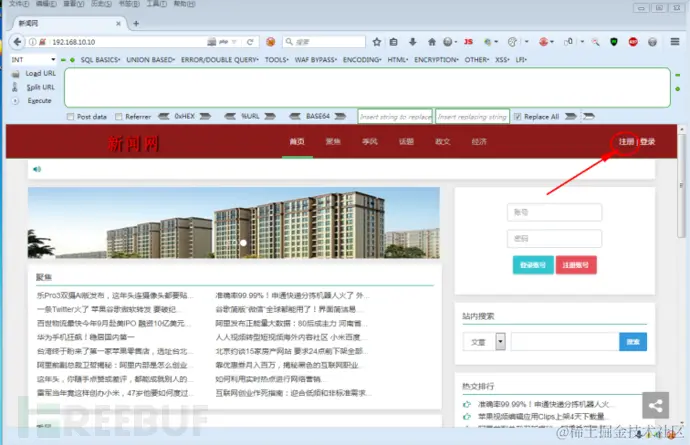Decode with the left arrow beside BASE64
Screen dimensions: 690x445
point(295,116)
